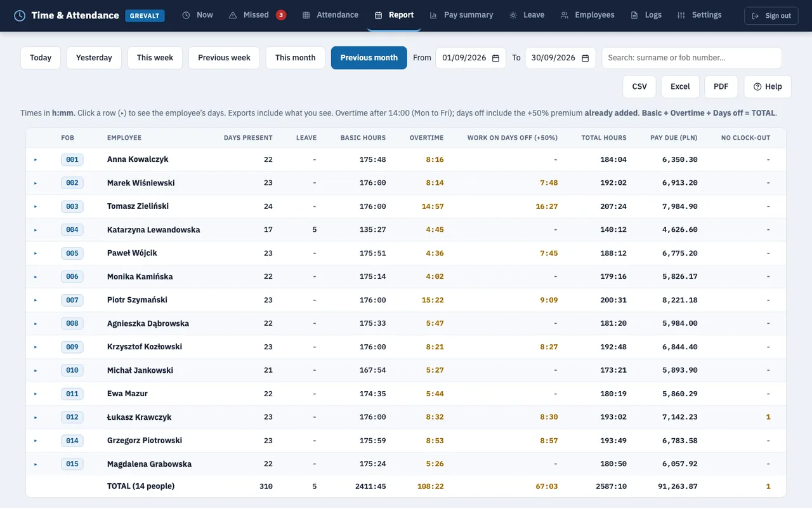
Task: Select the Previous month range
Action: point(369,58)
